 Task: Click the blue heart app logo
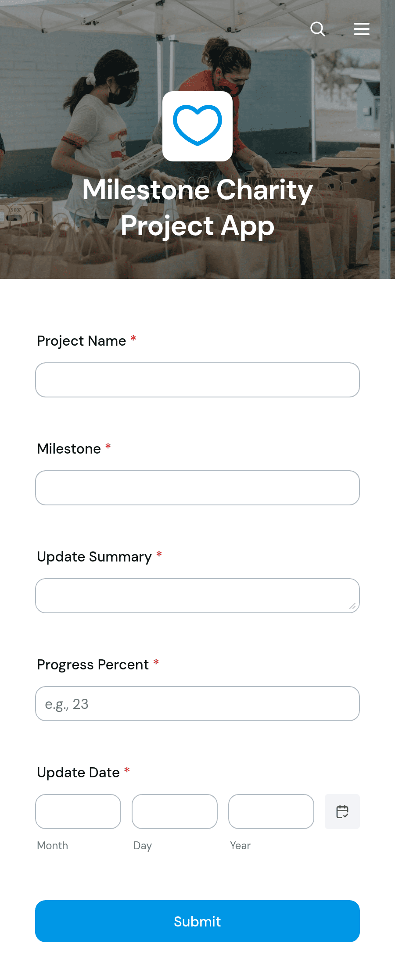coord(197,126)
